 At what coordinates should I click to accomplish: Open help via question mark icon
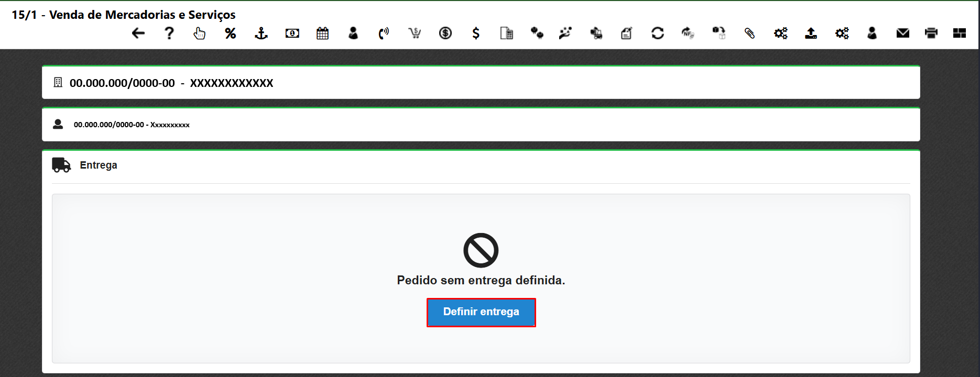click(169, 34)
